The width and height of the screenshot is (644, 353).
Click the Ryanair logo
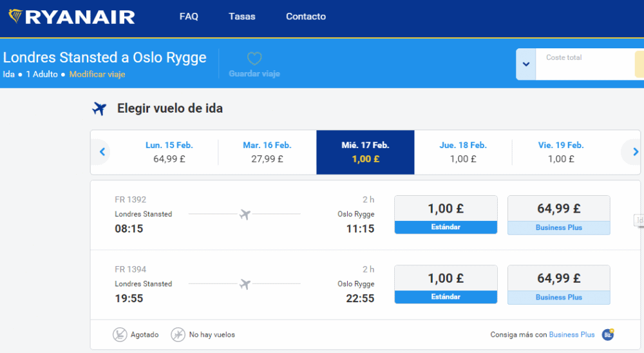(x=72, y=17)
